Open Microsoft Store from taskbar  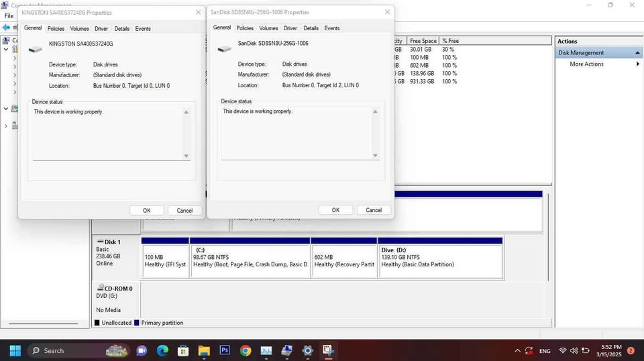(x=183, y=350)
